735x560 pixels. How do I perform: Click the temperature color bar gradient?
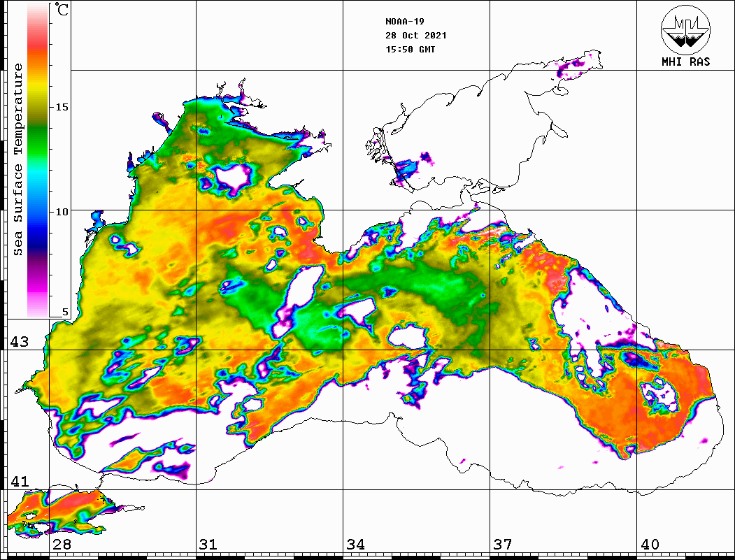38,161
